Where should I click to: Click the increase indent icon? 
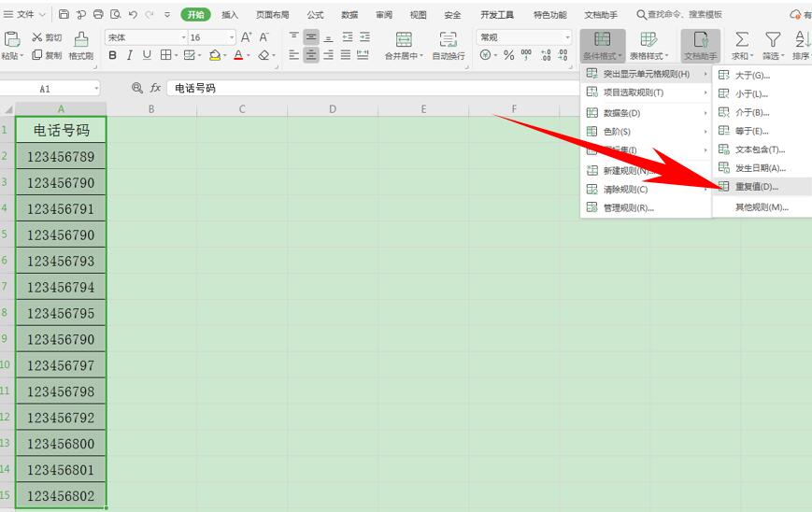365,36
